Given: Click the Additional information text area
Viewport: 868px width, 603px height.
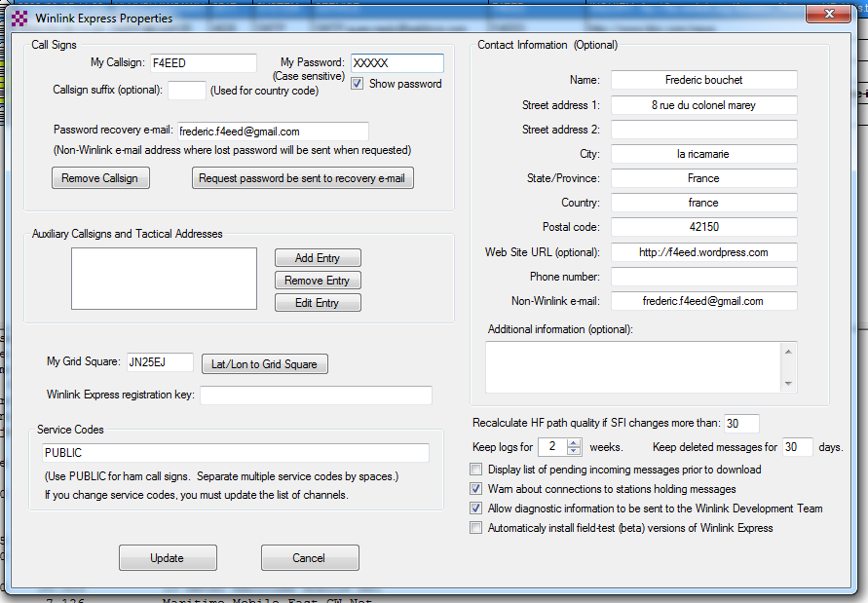Looking at the screenshot, I should [x=633, y=367].
